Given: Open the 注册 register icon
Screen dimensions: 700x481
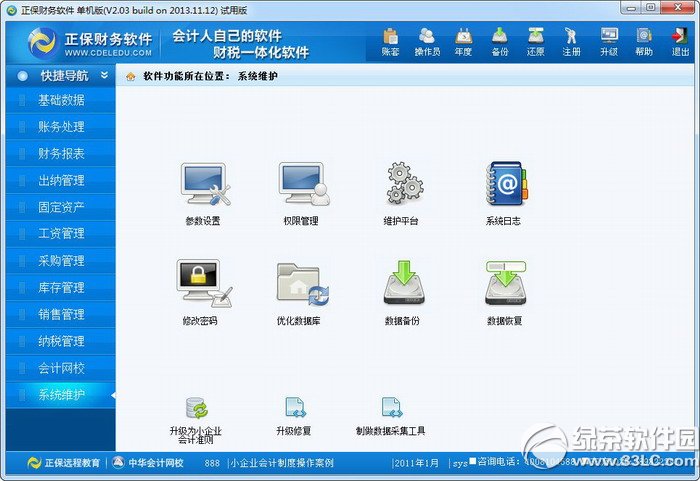Looking at the screenshot, I should 571,42.
